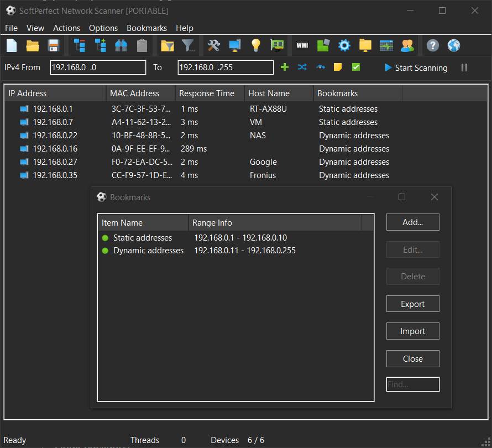Select device row 192.168.0.35
The height and width of the screenshot is (448, 492).
click(245, 175)
